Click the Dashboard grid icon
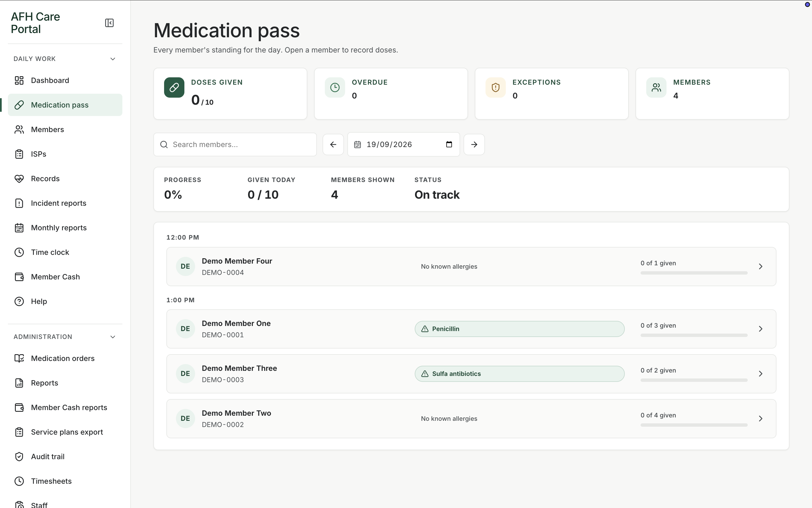The height and width of the screenshot is (508, 812). [x=19, y=80]
